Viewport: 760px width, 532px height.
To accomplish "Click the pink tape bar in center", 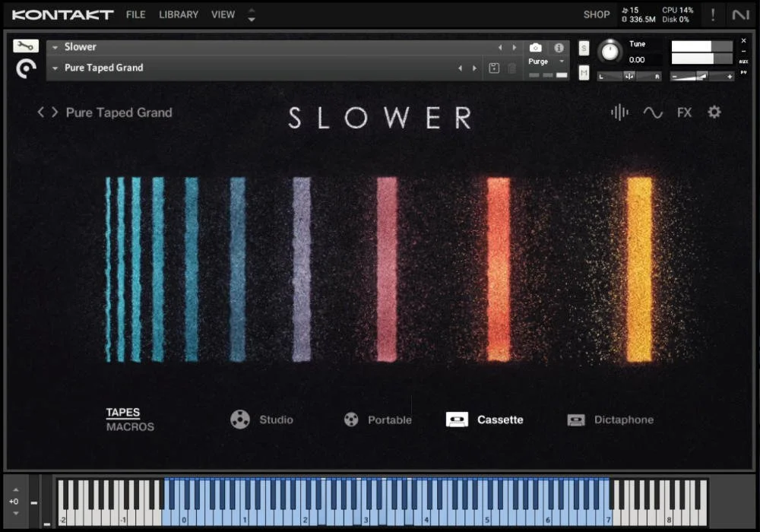I will point(387,269).
